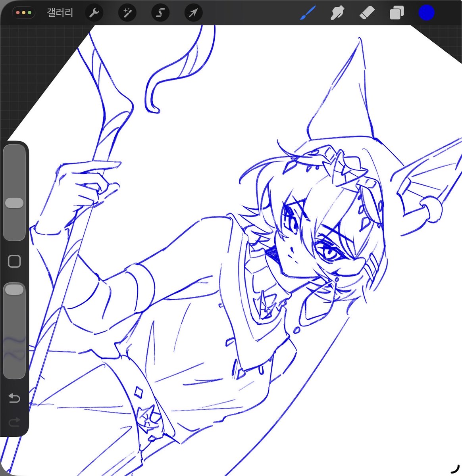Select the Brush tool
The width and height of the screenshot is (462, 476).
pos(308,13)
